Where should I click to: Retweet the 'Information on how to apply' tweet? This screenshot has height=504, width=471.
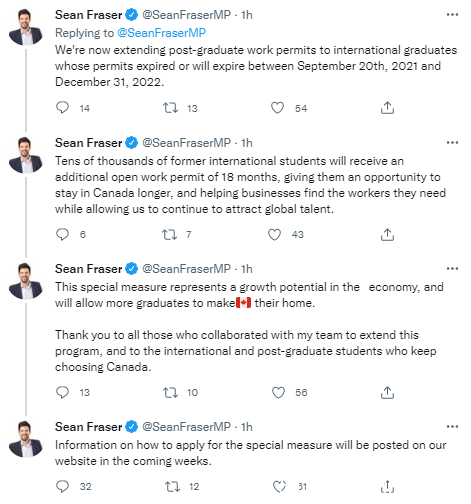pos(173,487)
